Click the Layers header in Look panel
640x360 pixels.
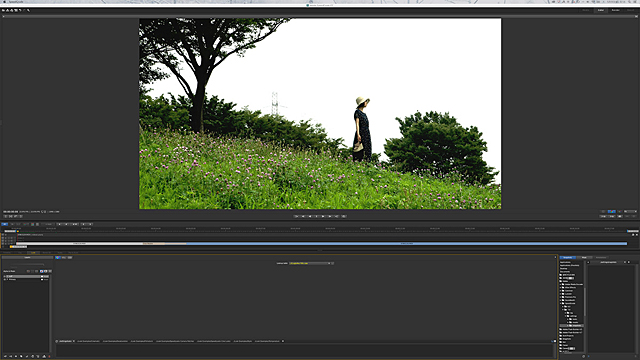point(27,258)
